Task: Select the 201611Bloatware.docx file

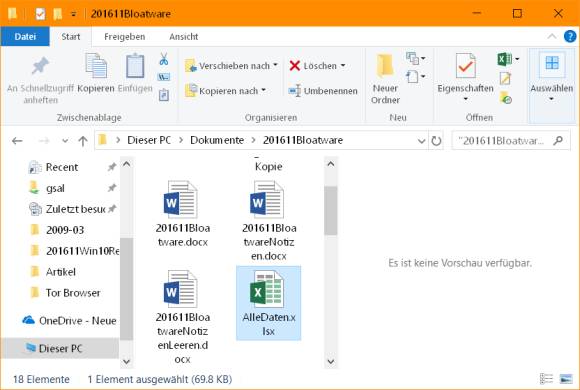Action: click(182, 214)
